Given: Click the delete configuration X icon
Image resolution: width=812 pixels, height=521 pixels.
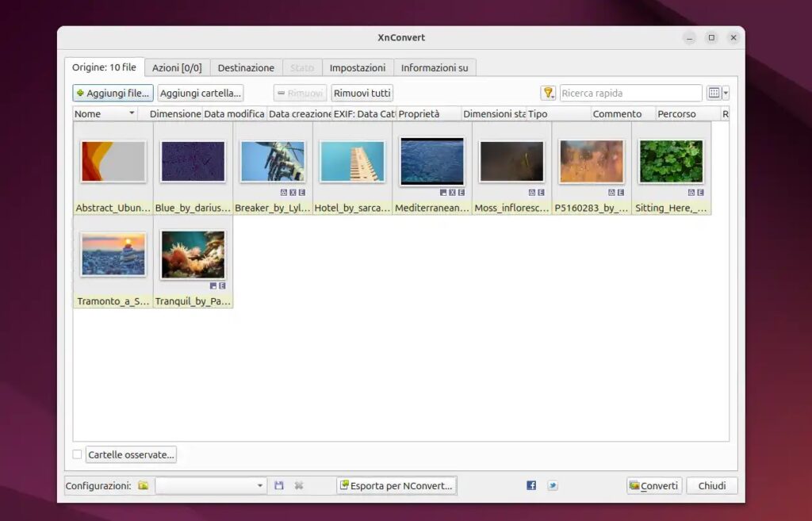Looking at the screenshot, I should tap(298, 485).
